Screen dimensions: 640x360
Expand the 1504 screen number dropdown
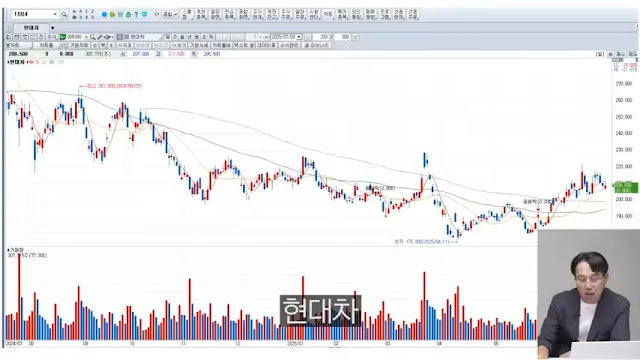coord(55,14)
